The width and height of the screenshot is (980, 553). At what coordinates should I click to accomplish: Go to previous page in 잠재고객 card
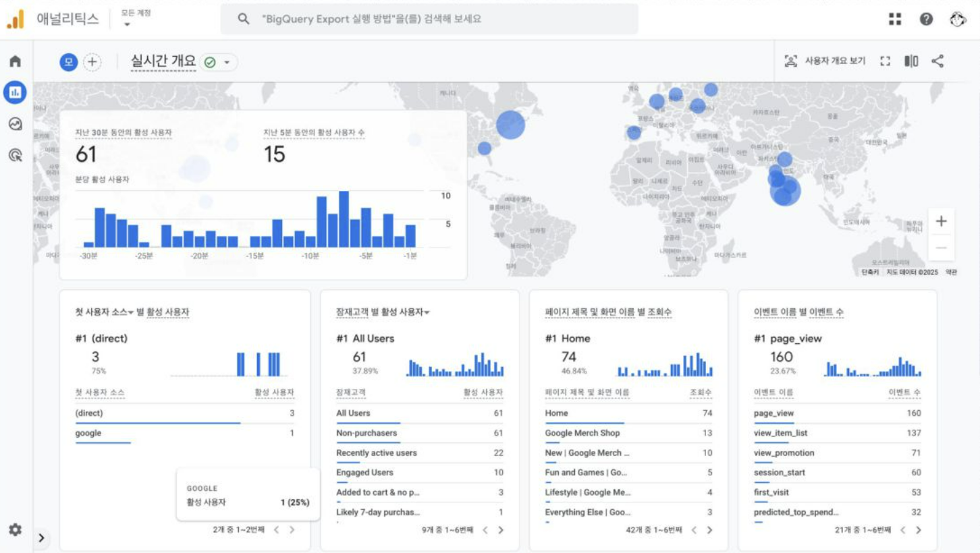click(x=485, y=530)
